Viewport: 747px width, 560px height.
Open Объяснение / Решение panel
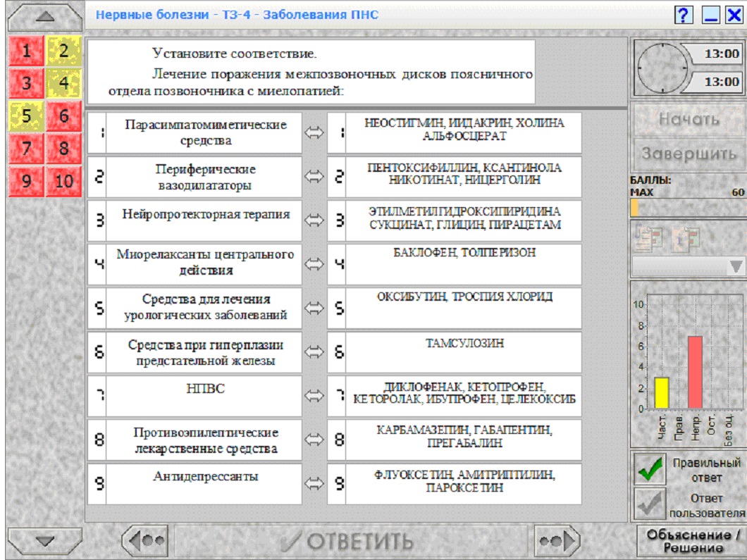[x=692, y=541]
